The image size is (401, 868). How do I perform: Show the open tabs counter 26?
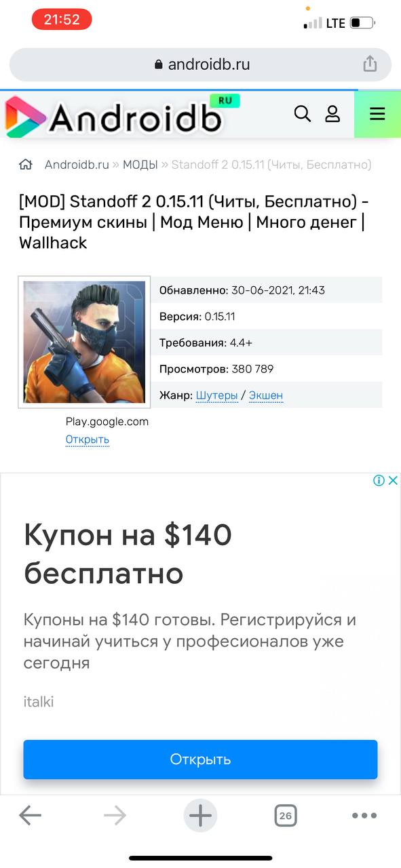[x=286, y=816]
